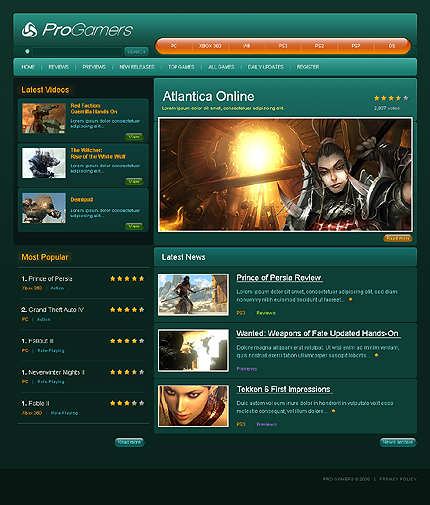Click the Prince of Persia star rating
430x505 pixels.
127,279
